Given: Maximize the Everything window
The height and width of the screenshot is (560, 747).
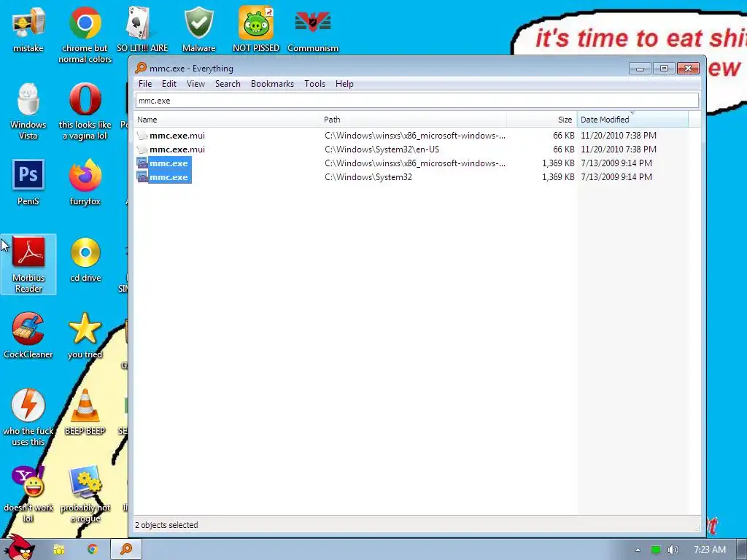Looking at the screenshot, I should point(664,69).
